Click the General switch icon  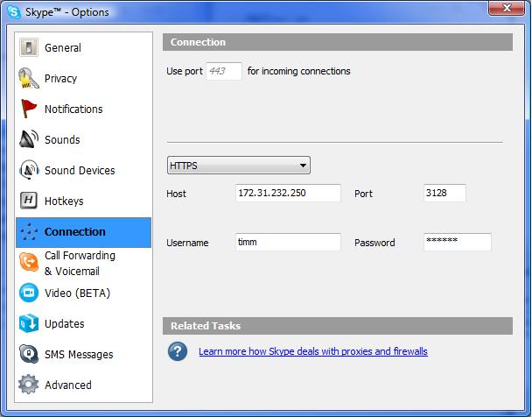(x=29, y=47)
